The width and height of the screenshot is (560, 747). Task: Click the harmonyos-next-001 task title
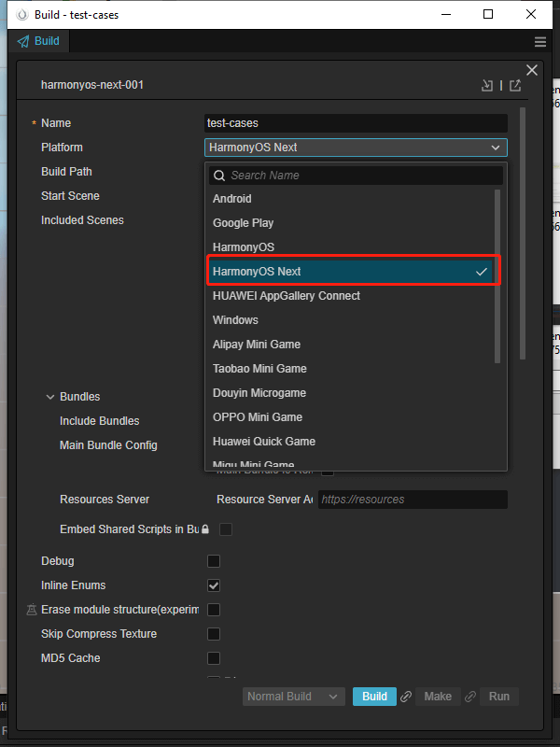[91, 85]
